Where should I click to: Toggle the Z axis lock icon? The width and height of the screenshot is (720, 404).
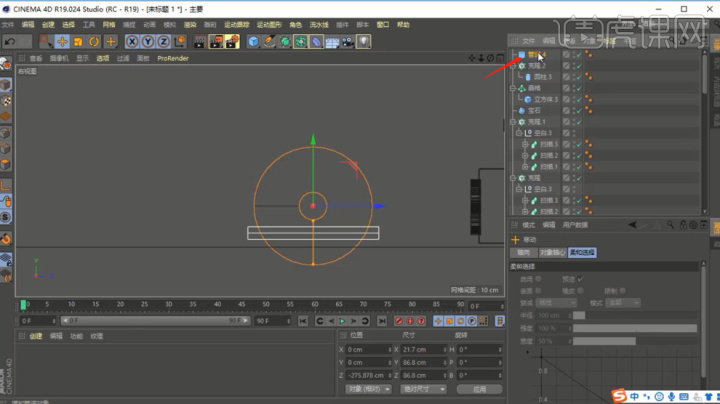pos(162,41)
